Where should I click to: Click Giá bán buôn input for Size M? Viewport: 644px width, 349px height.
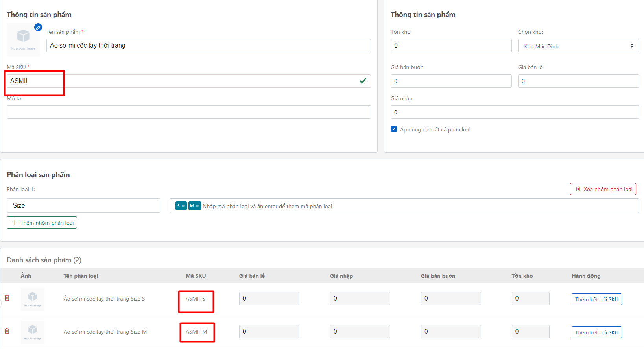[451, 332]
